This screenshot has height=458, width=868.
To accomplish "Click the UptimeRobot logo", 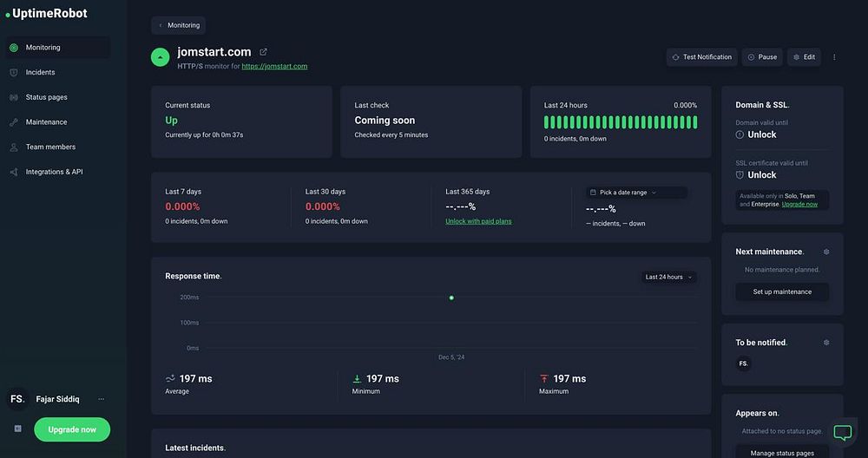I will click(x=46, y=14).
